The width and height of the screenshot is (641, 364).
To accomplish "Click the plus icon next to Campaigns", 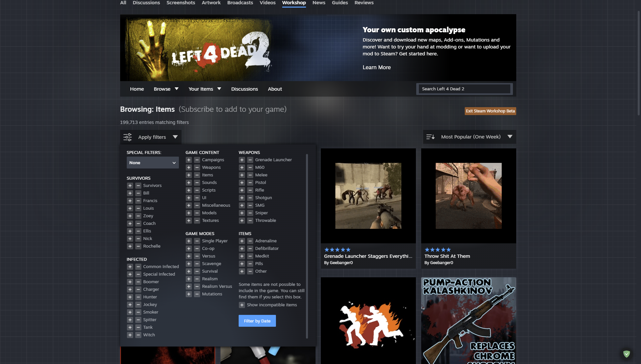I will tap(189, 160).
